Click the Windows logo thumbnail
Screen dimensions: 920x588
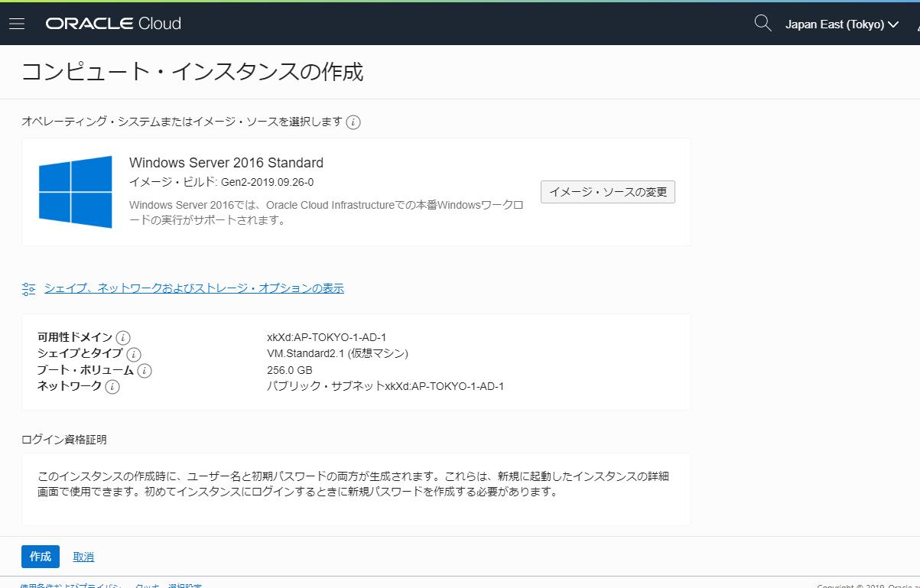[x=76, y=192]
